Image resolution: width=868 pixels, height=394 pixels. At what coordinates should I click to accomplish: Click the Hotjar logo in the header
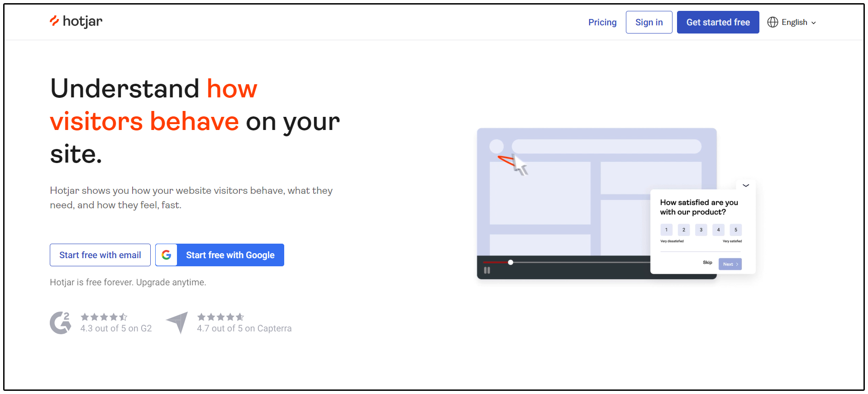[76, 21]
